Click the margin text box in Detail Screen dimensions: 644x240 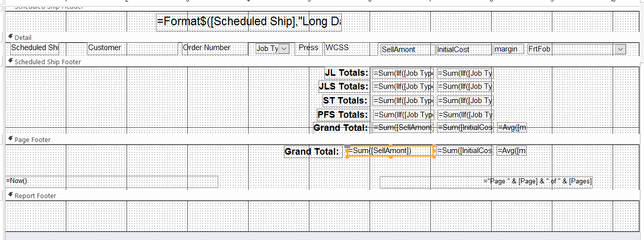509,49
